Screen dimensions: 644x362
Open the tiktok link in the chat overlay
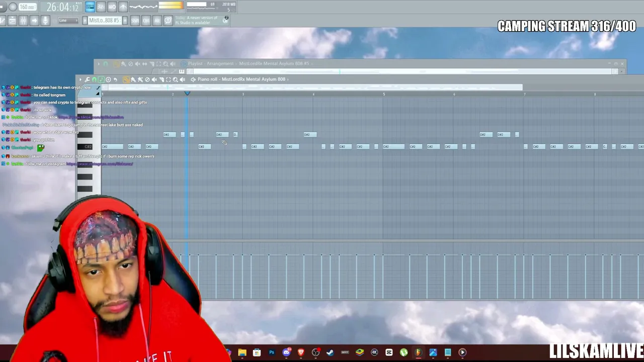point(92,118)
